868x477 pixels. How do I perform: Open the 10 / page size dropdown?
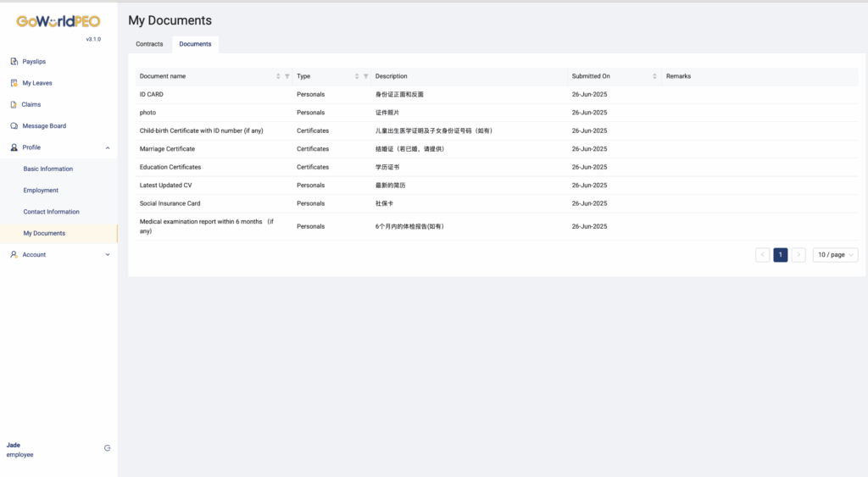[835, 254]
